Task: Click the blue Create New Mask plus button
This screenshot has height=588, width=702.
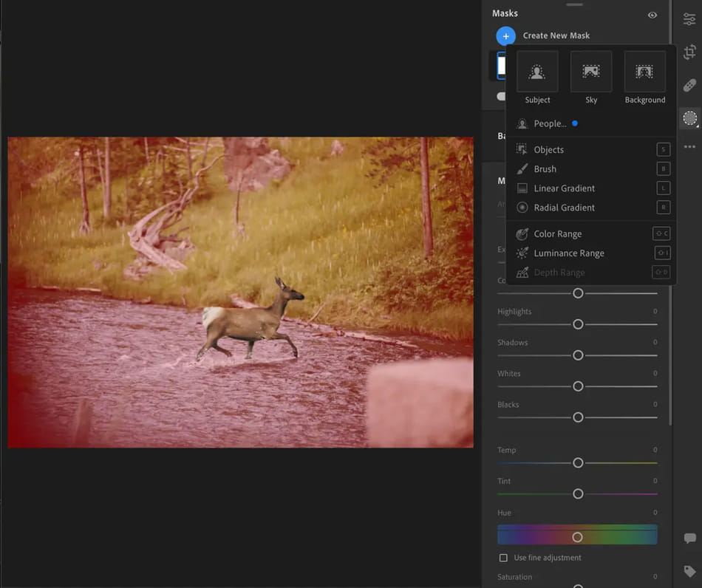Action: 506,35
